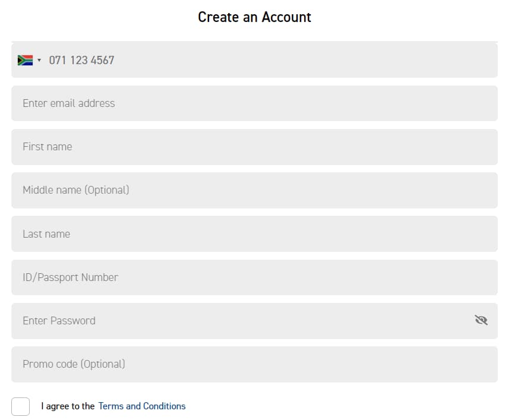Focus the ID/Passport Number field
Image resolution: width=511 pixels, height=420 pixels.
tap(254, 277)
